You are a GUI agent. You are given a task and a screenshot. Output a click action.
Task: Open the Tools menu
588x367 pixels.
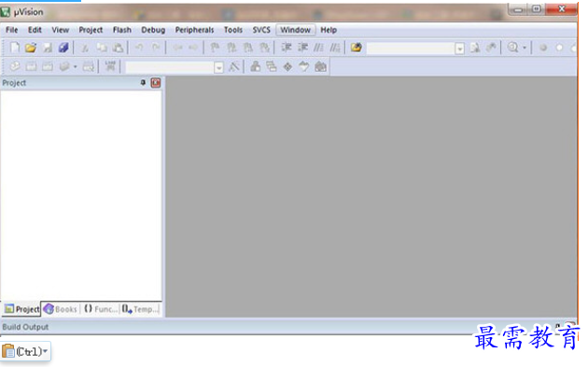(x=233, y=30)
